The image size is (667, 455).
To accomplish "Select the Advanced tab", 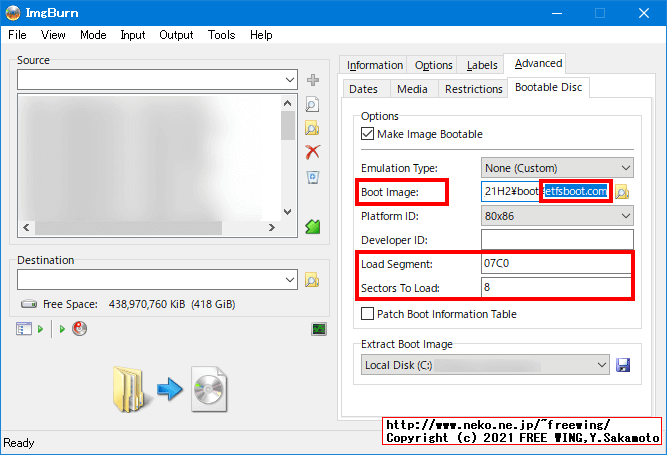I will coord(538,63).
